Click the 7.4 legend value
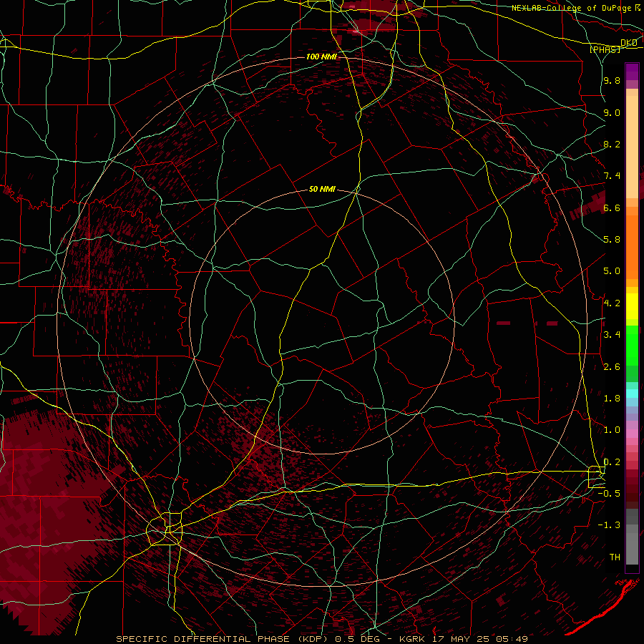 [612, 176]
